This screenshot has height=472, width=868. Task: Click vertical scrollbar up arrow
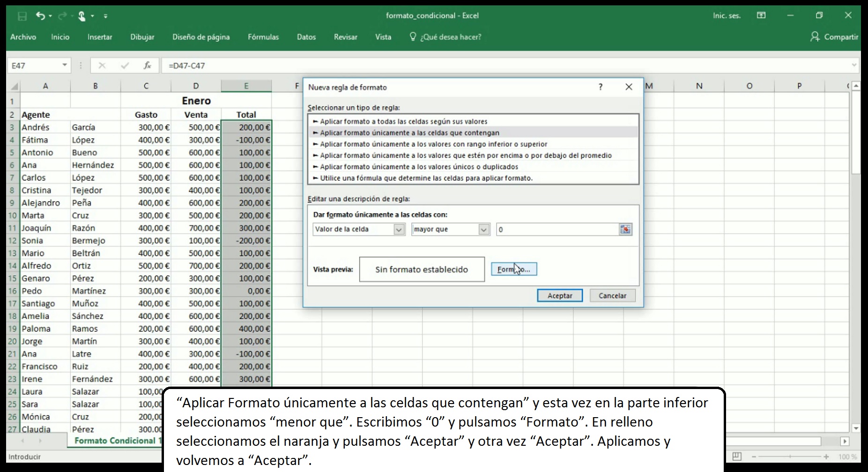pos(856,86)
